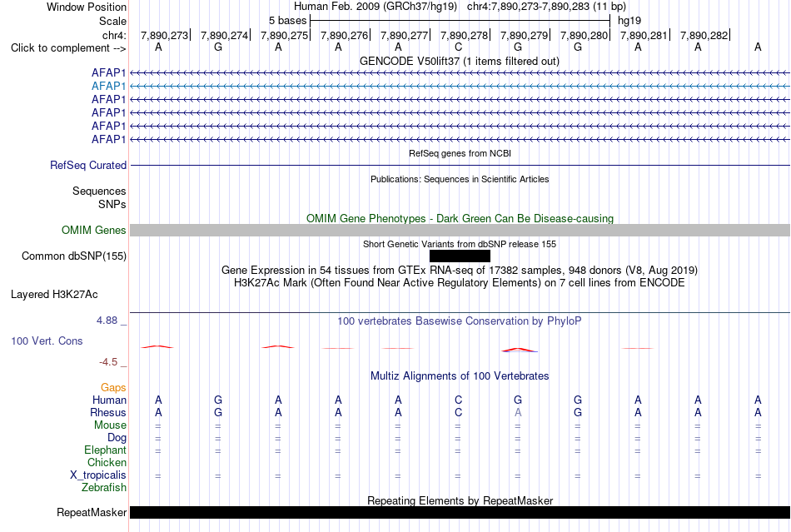
Task: Click the hg19 label beside the scale bar
Action: coord(629,21)
